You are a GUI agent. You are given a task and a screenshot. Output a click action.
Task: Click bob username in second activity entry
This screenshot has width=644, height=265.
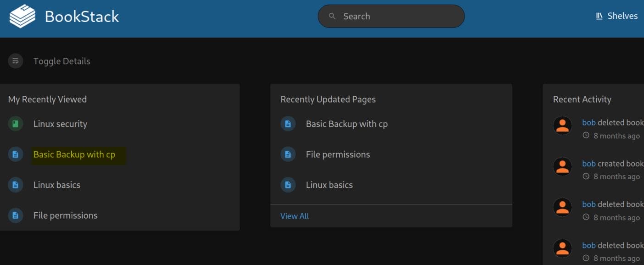[x=588, y=163]
